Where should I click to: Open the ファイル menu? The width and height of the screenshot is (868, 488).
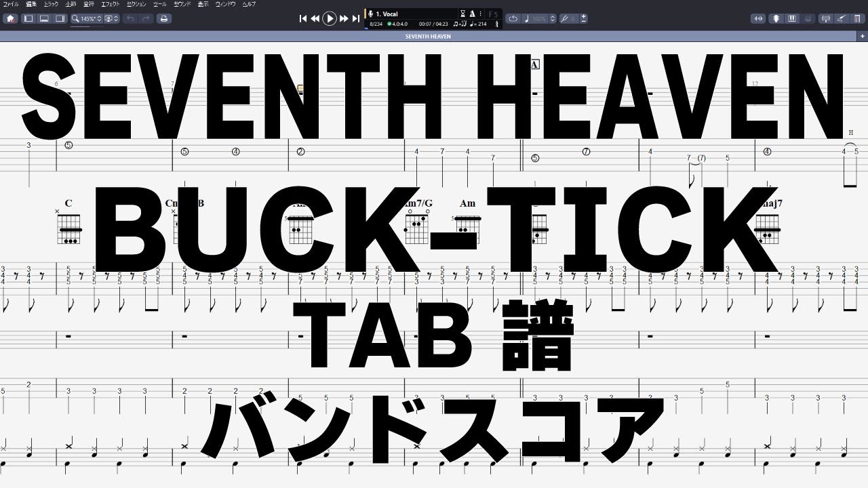coord(9,3)
